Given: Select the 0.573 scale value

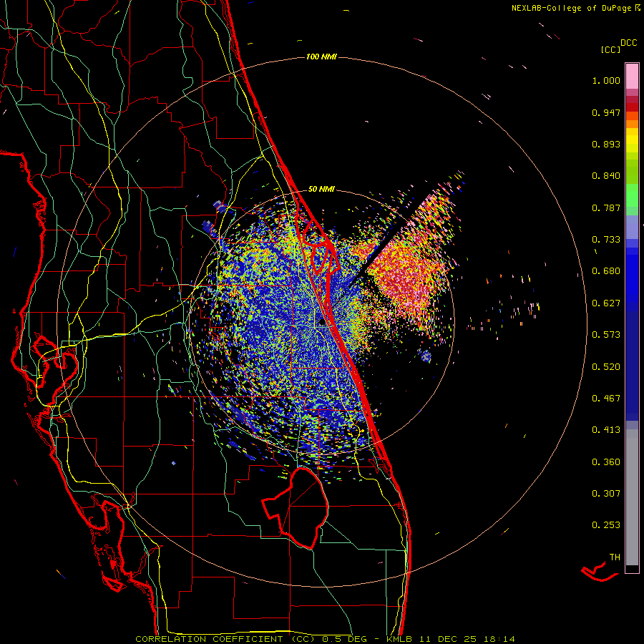Looking at the screenshot, I should click(x=606, y=335).
